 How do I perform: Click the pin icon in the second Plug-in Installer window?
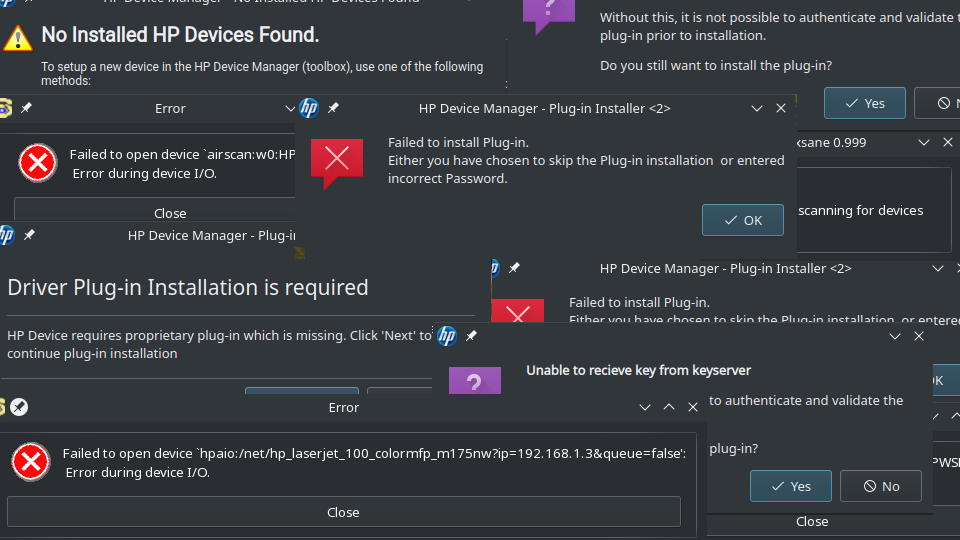coord(514,268)
